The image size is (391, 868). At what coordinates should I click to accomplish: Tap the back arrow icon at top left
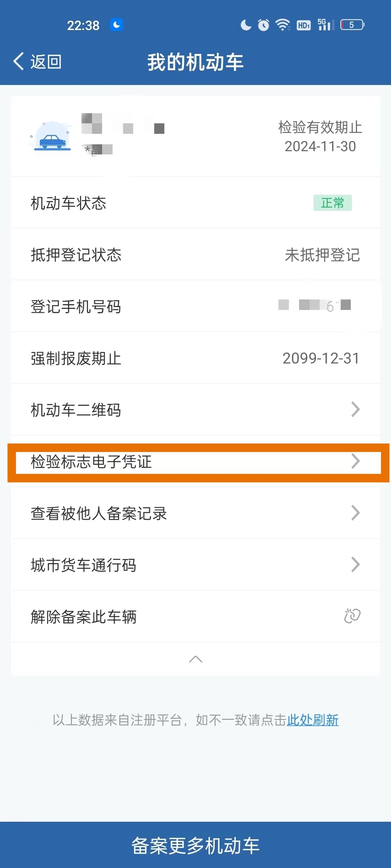tap(18, 61)
